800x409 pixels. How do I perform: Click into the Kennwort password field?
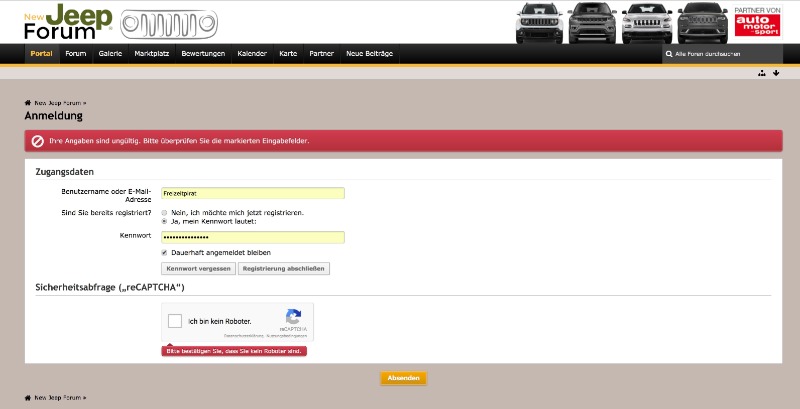click(253, 237)
